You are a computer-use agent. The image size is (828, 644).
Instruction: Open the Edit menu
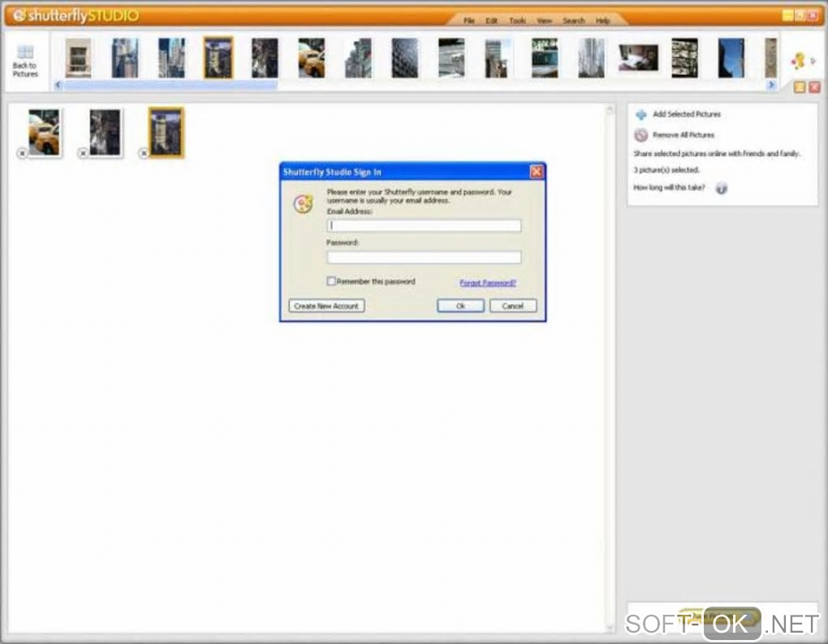[x=491, y=20]
